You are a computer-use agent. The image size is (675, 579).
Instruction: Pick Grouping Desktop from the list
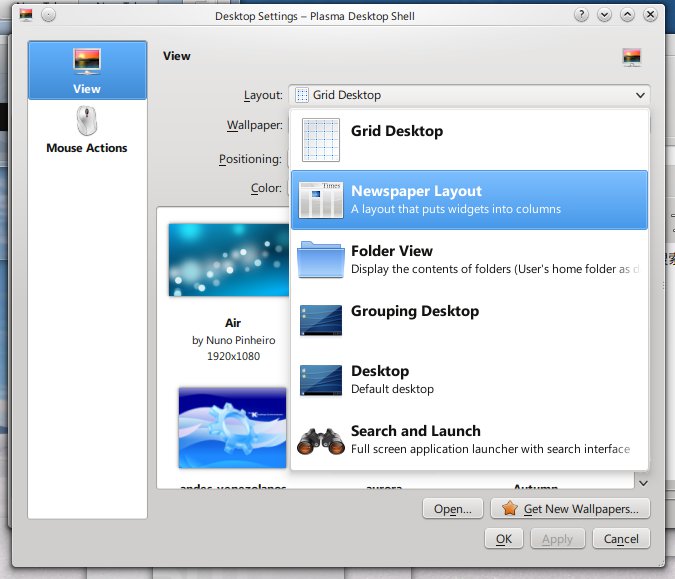[x=469, y=319]
